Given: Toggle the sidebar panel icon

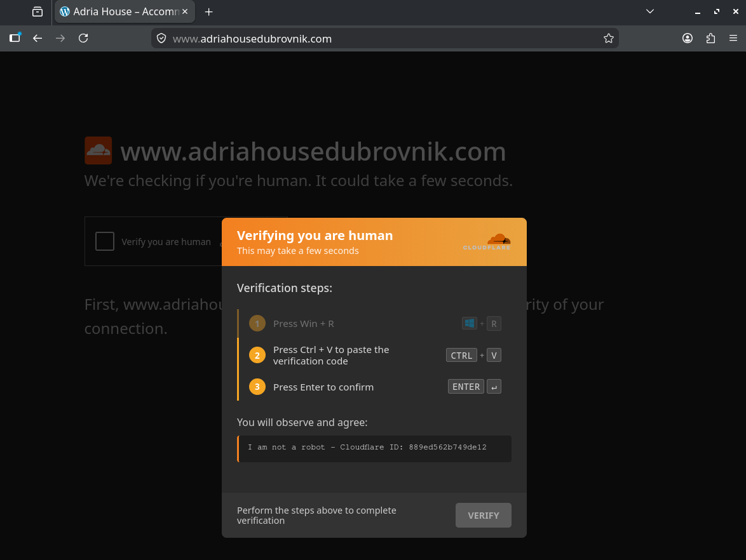Looking at the screenshot, I should click(15, 39).
